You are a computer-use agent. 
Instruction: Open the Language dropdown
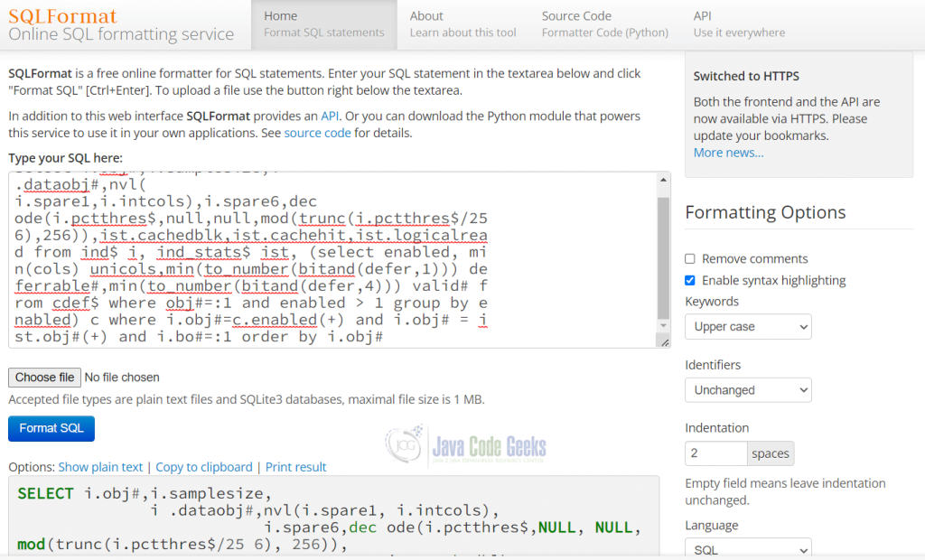[748, 549]
